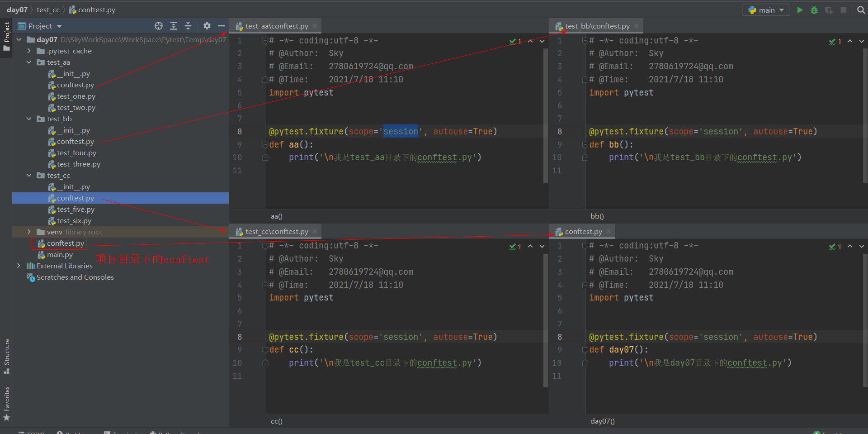Toggle the Favorites tool window sidebar button
The image size is (868, 434).
coord(6,404)
